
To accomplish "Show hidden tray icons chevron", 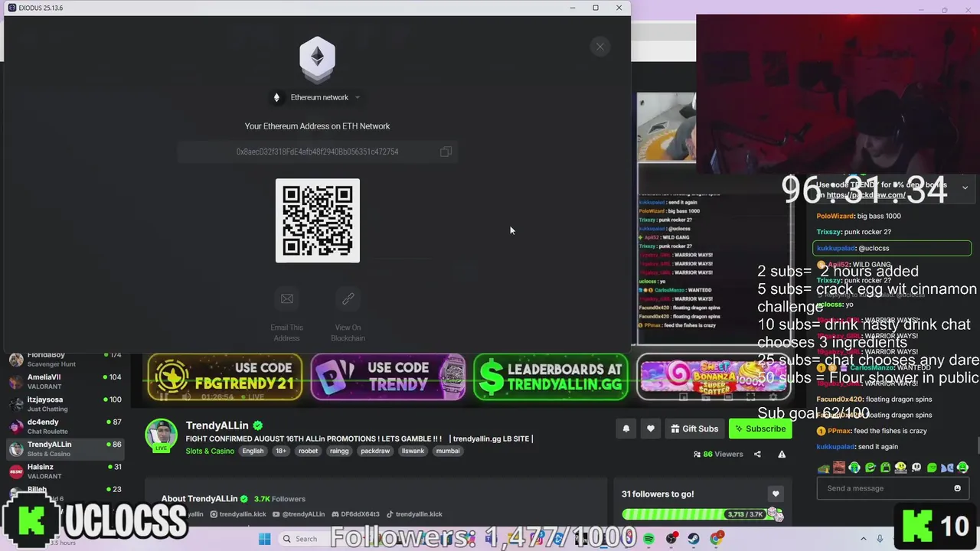I will [863, 539].
